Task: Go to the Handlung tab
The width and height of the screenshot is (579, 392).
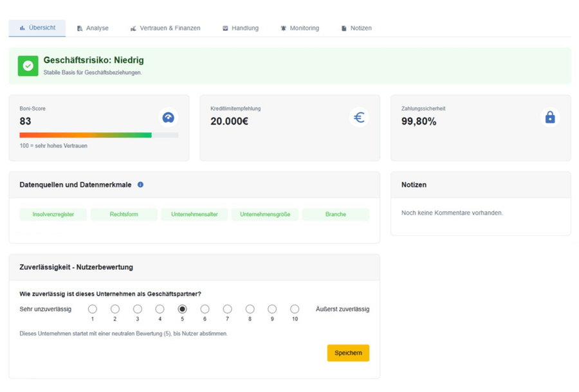Action: coord(241,28)
